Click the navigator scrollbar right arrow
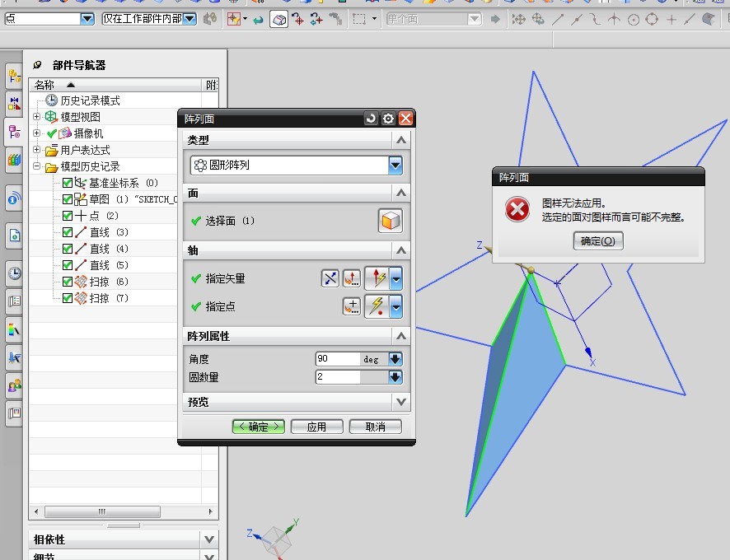Viewport: 730px width, 560px height. (210, 511)
